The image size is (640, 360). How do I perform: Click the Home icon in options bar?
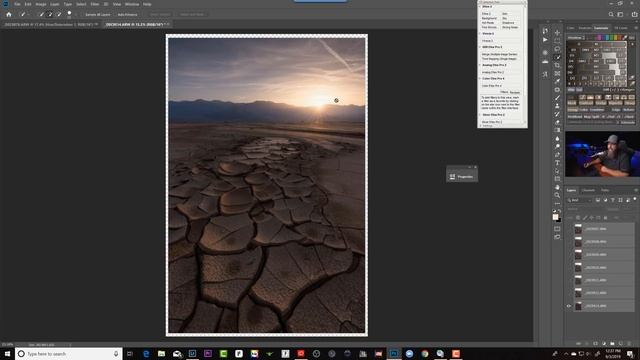coord(9,14)
